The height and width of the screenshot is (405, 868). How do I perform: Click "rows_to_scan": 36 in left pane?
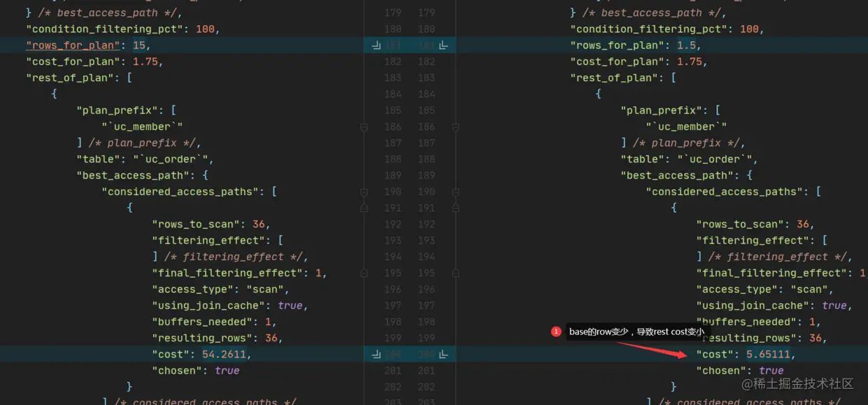click(211, 225)
